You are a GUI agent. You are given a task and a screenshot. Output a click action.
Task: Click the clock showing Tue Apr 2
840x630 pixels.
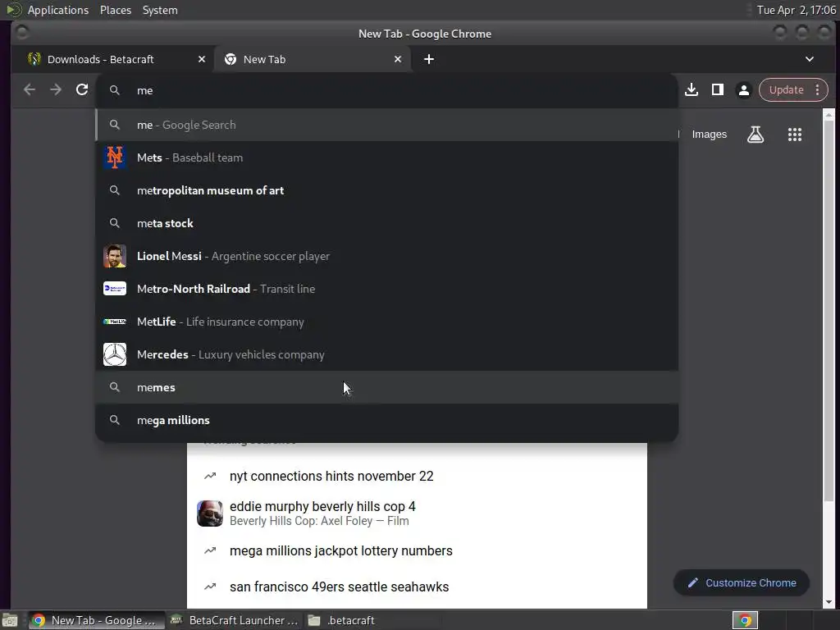[x=796, y=10]
